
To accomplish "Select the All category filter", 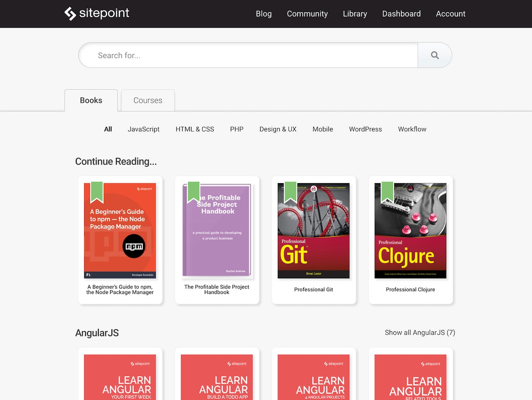I will (x=108, y=129).
